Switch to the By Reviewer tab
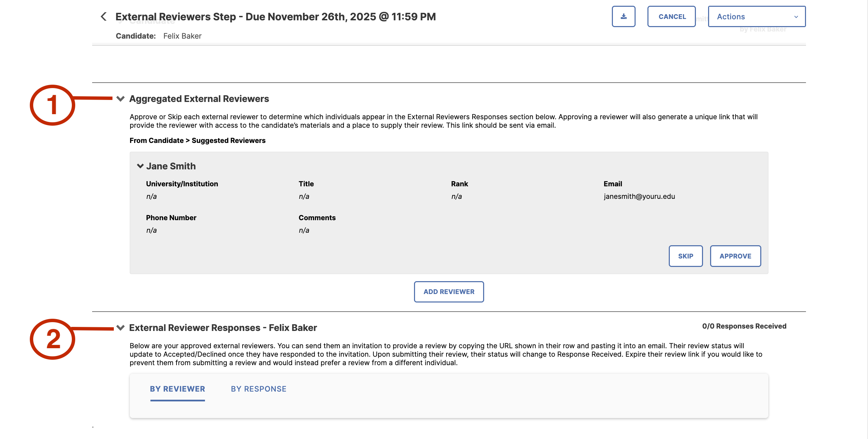The height and width of the screenshot is (439, 868). click(178, 389)
